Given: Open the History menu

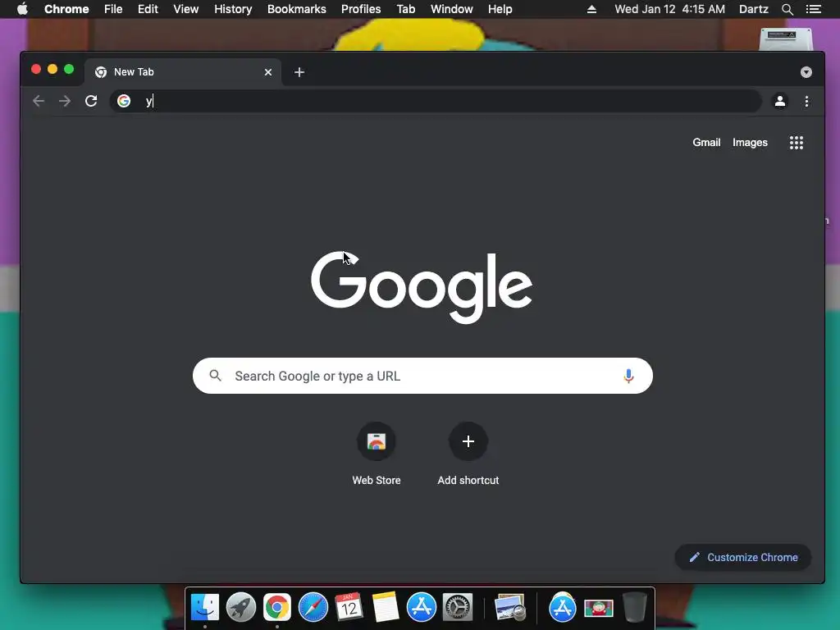Looking at the screenshot, I should (233, 9).
